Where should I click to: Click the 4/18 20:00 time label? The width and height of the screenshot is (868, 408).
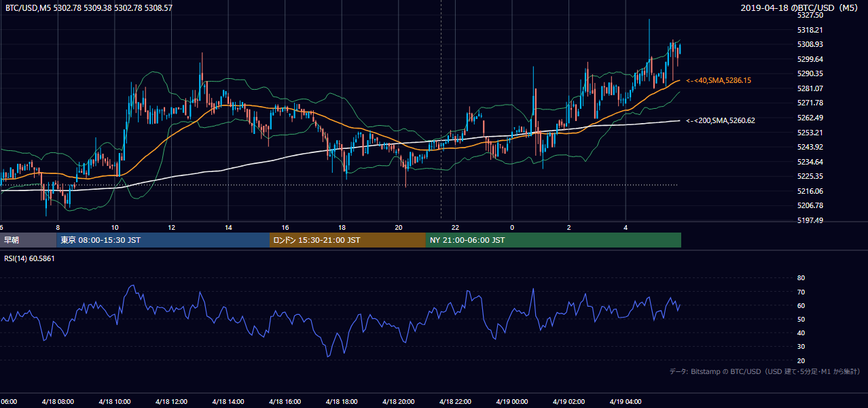tap(398, 402)
